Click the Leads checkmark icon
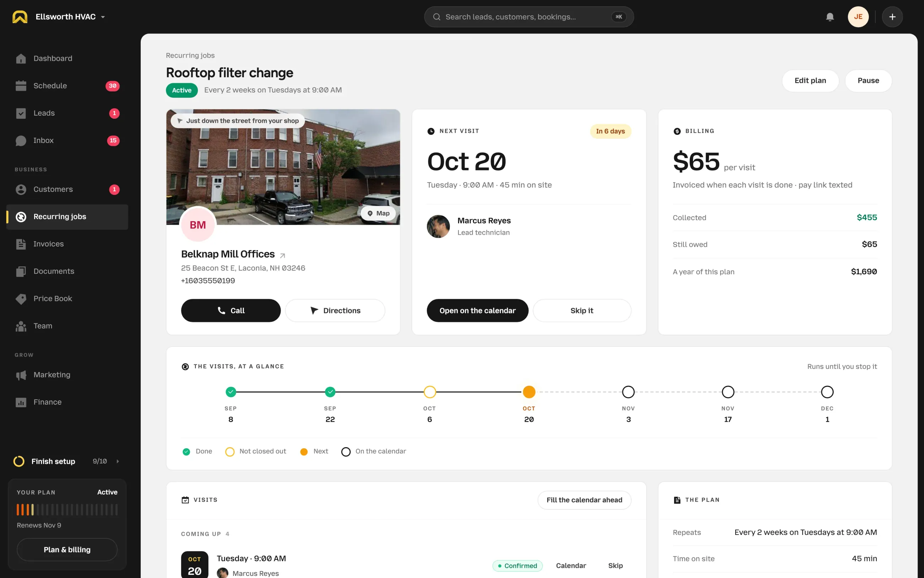Screen dimensions: 924x578 [21, 113]
